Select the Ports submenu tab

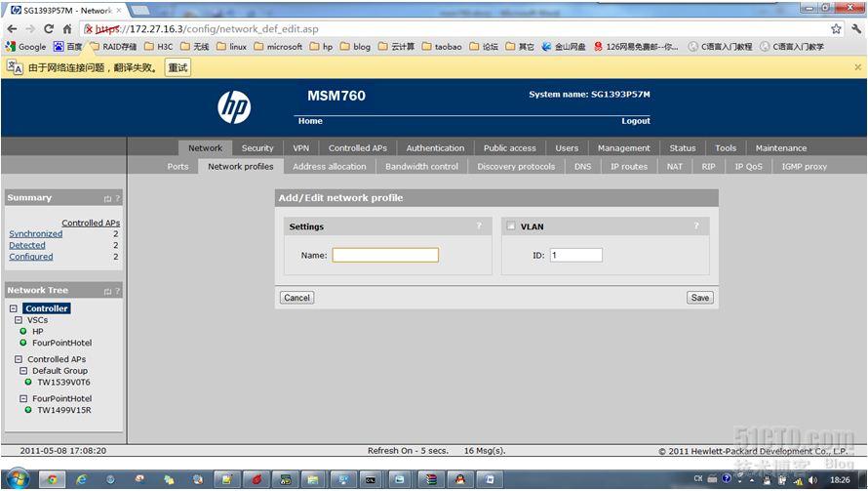(x=178, y=166)
